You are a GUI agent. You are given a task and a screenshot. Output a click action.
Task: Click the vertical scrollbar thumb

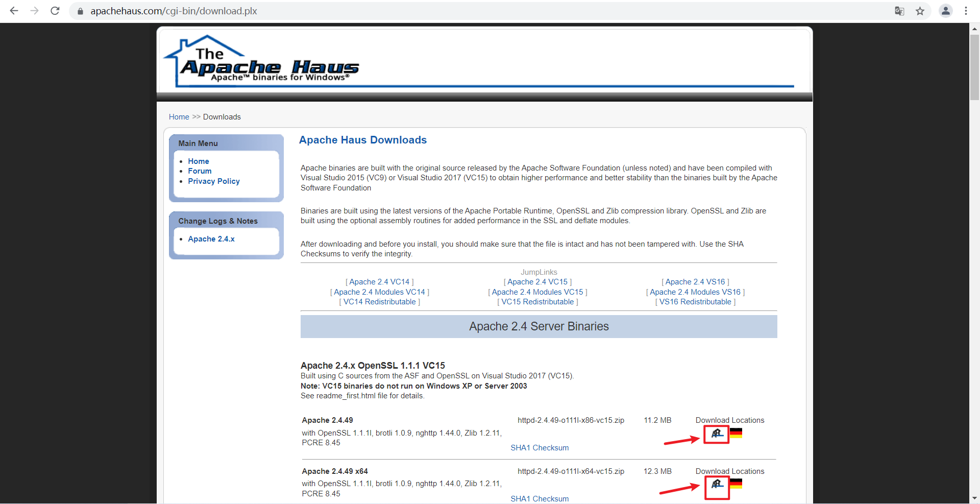974,67
